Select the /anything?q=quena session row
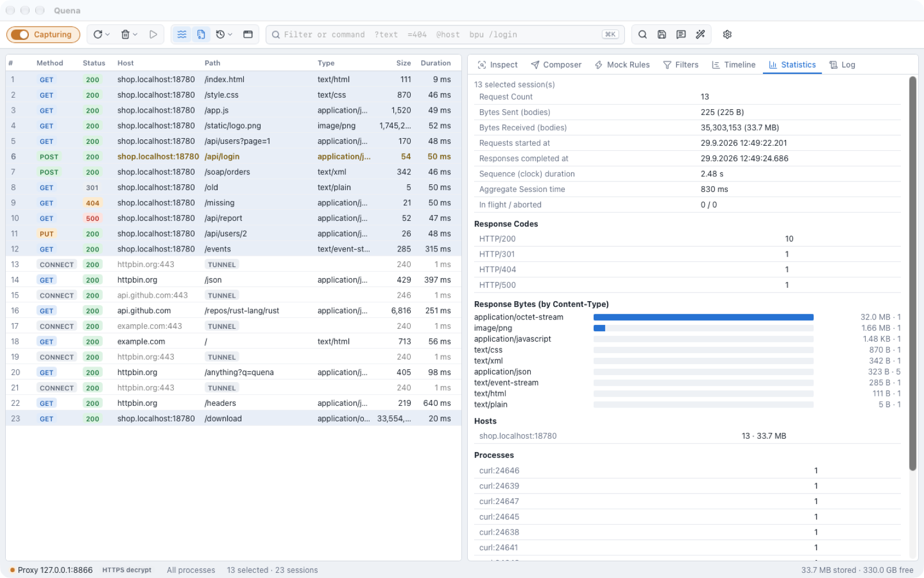924x578 pixels. (233, 372)
